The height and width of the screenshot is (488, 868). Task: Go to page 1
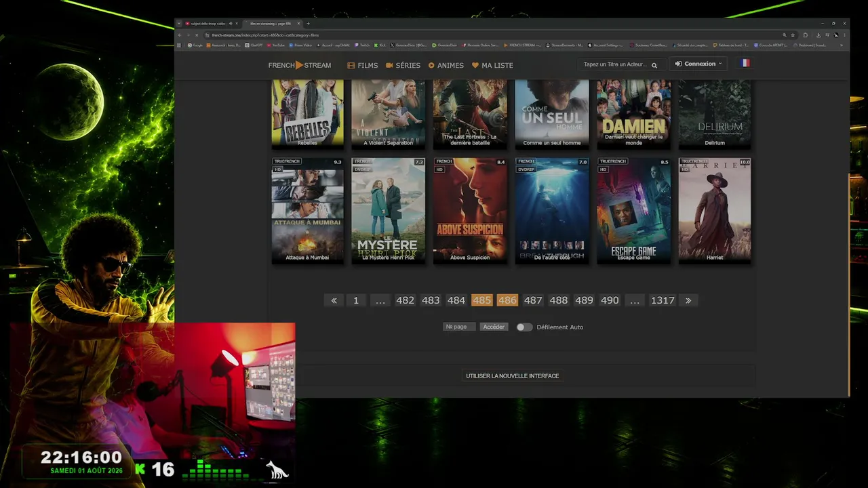[x=356, y=300]
